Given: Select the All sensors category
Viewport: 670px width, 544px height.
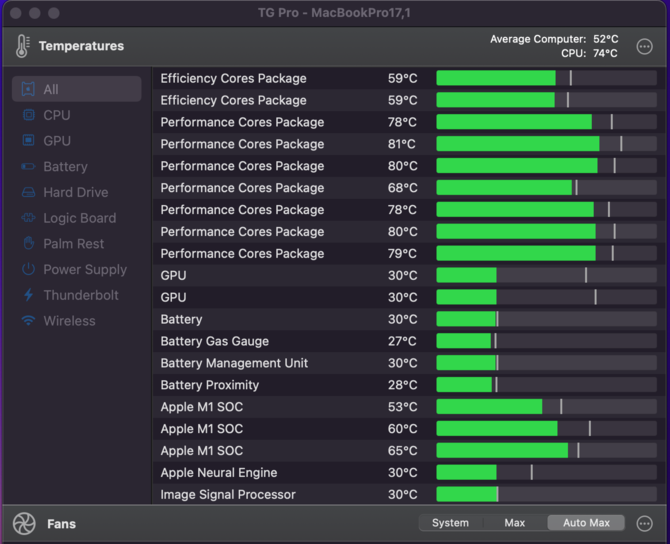Looking at the screenshot, I should 76,89.
